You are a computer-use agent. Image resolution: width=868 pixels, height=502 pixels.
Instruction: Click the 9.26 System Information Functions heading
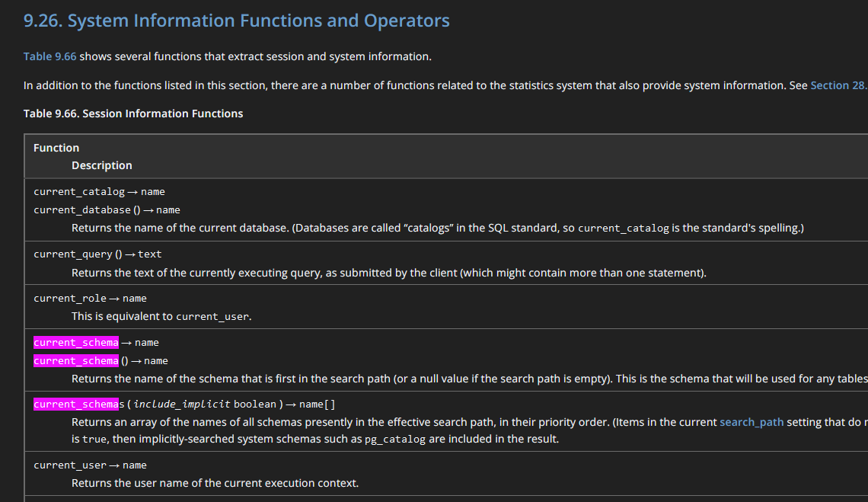tap(237, 21)
